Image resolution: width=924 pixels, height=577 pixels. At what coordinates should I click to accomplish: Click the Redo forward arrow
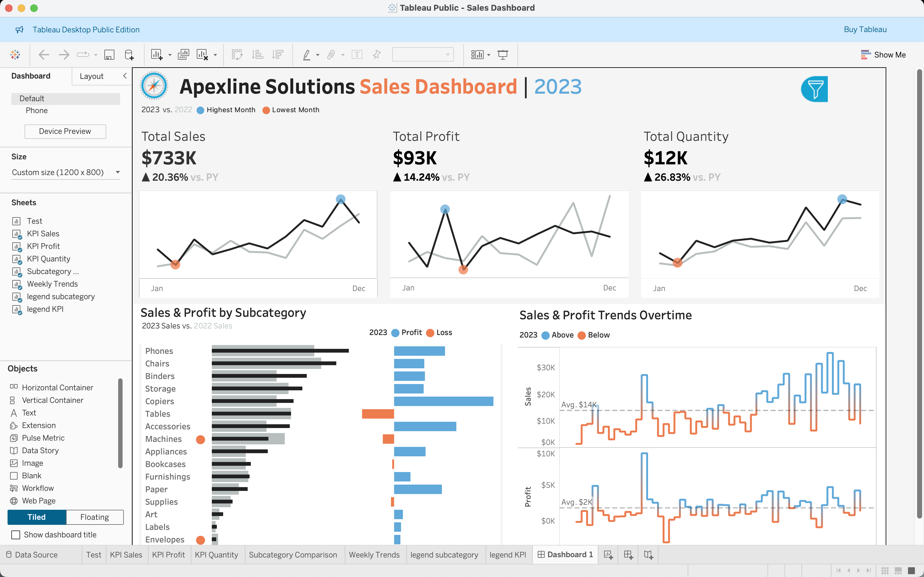coord(64,55)
